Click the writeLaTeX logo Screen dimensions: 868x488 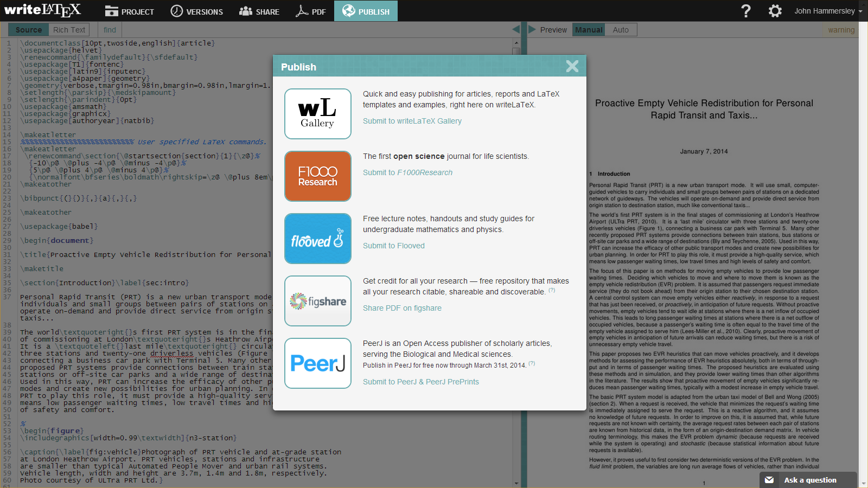pyautogui.click(x=42, y=10)
